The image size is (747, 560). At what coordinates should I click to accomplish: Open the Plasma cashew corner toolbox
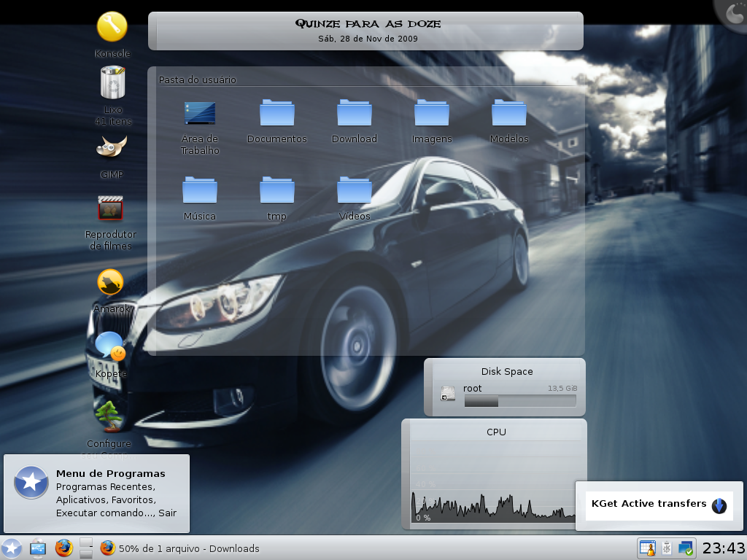pos(734,12)
